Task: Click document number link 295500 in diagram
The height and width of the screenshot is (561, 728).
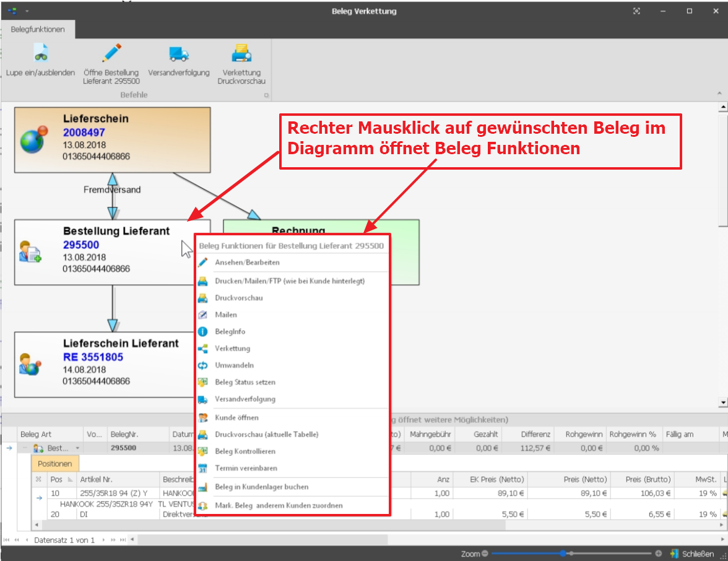Action: click(81, 245)
